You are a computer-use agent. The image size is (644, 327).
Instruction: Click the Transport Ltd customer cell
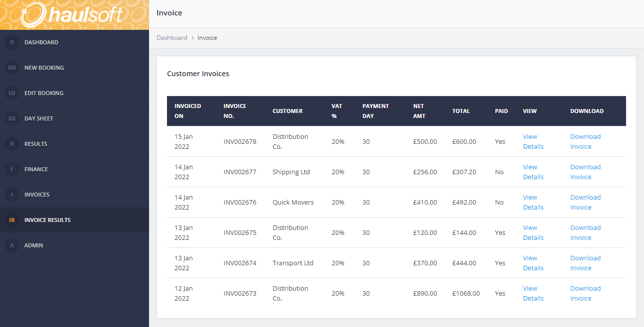[x=293, y=263]
